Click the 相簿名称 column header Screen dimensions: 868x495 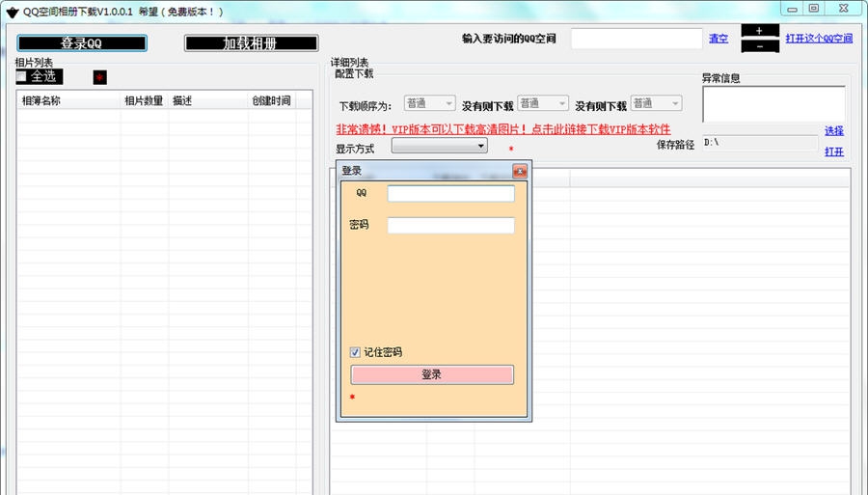[68, 100]
